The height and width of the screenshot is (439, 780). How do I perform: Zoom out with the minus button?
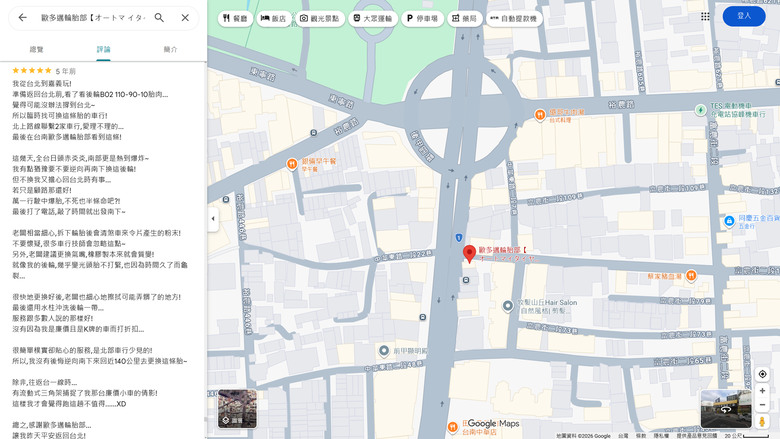pyautogui.click(x=762, y=405)
